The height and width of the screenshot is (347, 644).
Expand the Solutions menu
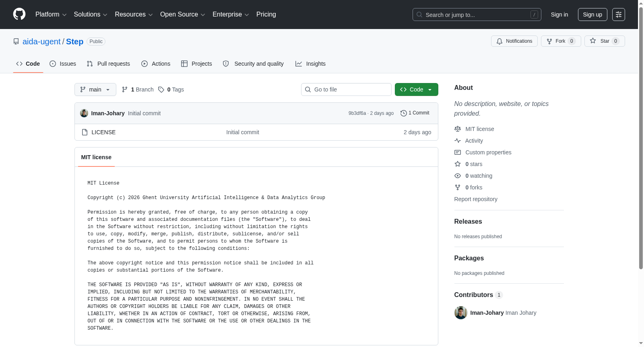pyautogui.click(x=91, y=15)
